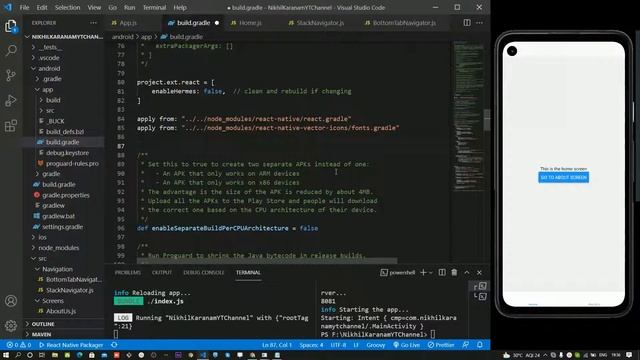Open the Extensions view
This screenshot has width=640, height=360.
pos(11,125)
